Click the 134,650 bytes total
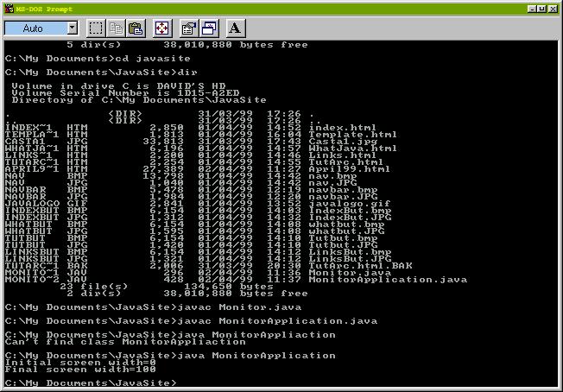563x392 pixels. [x=228, y=286]
